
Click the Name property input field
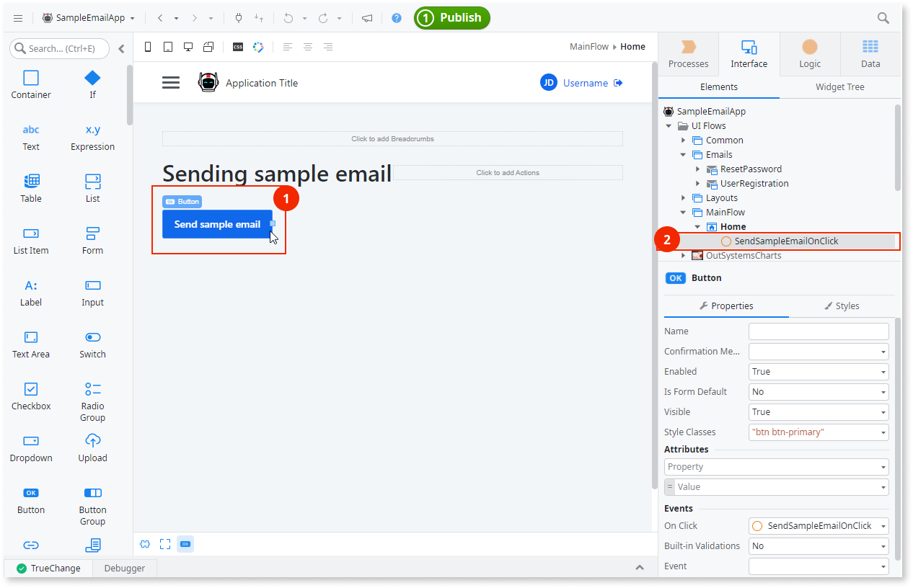pyautogui.click(x=818, y=331)
